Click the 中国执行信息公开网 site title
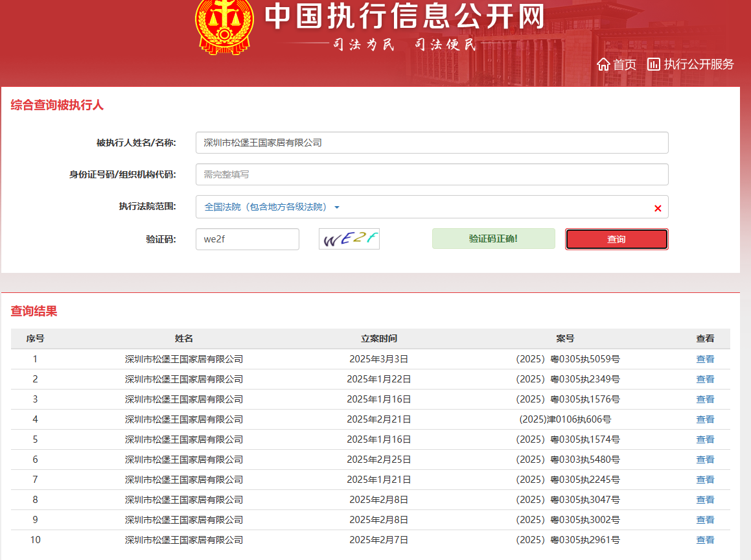Viewport: 751px width, 560px height. [x=405, y=16]
